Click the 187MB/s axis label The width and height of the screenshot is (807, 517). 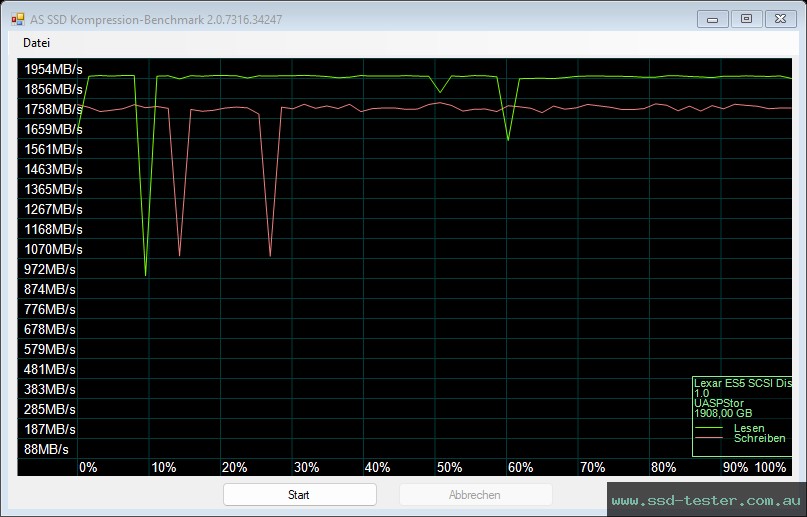click(x=49, y=430)
